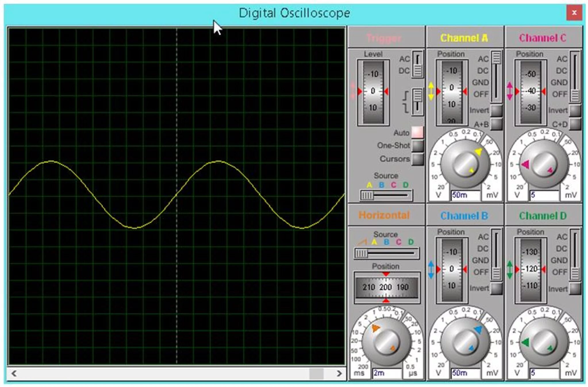Image resolution: width=588 pixels, height=387 pixels.
Task: Enable the A+B sum button
Action: pyautogui.click(x=496, y=124)
